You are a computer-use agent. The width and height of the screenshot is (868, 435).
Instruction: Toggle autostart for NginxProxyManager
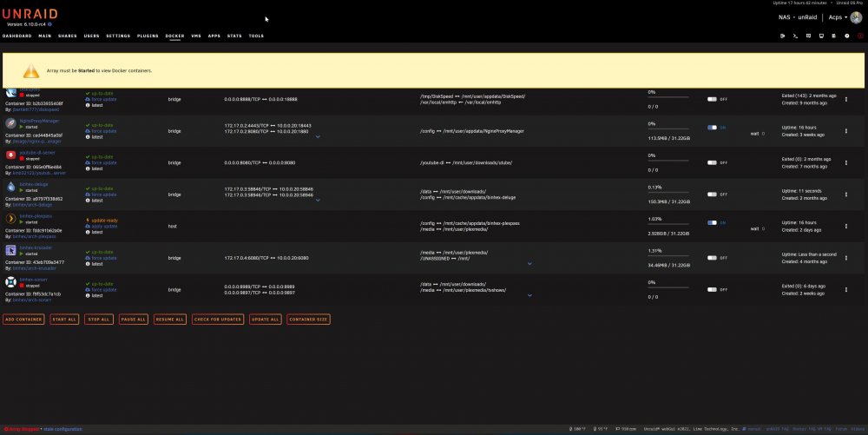tap(712, 128)
